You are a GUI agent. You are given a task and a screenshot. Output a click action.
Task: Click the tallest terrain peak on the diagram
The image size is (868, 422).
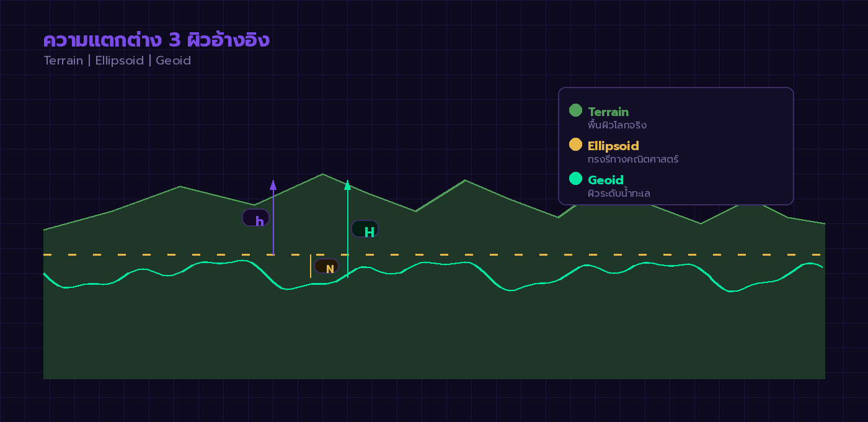point(323,174)
